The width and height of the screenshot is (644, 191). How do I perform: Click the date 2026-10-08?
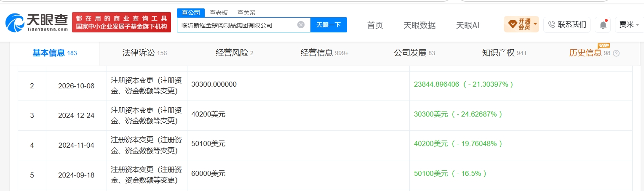(76, 86)
